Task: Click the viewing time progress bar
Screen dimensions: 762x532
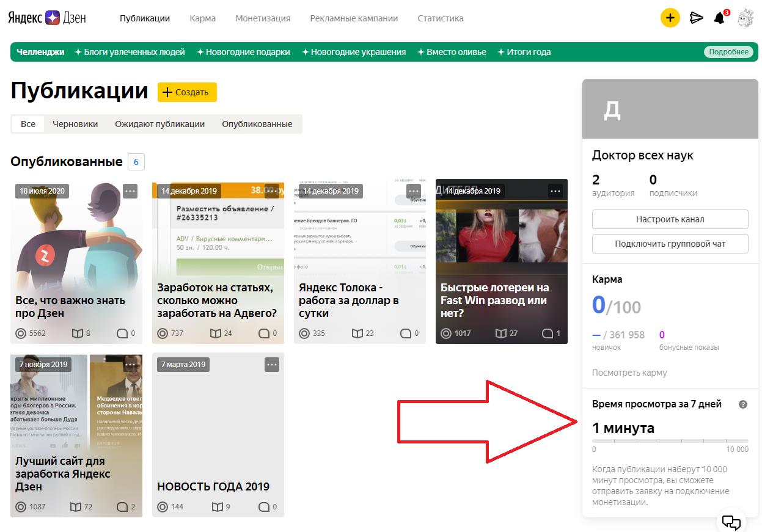Action: (x=670, y=441)
